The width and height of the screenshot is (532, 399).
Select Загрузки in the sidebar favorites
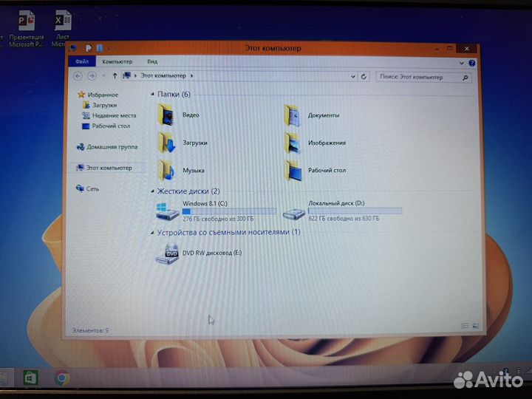coord(104,105)
